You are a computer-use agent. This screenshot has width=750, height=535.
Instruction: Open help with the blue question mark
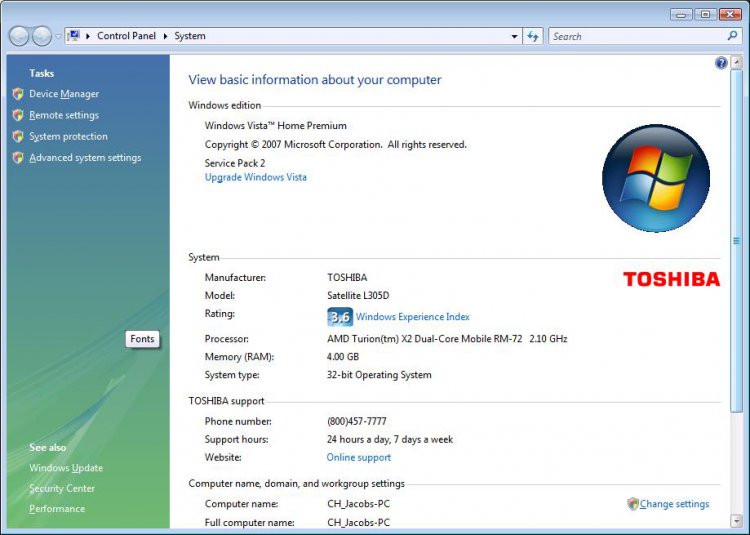[721, 63]
